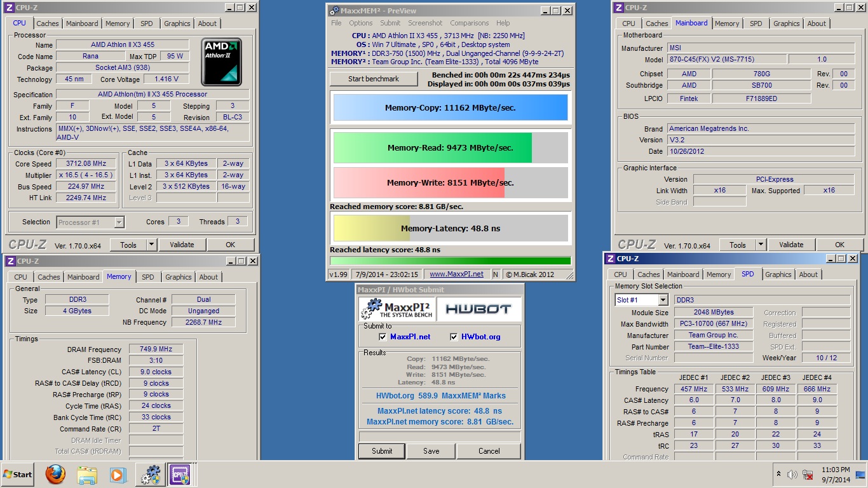Show hidden system tray icons
Screen dimensions: 868x488
click(779, 475)
